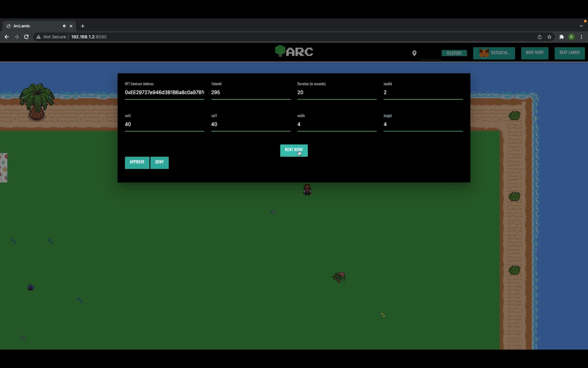
Task: Open the browser extensions puzzle icon
Action: click(561, 37)
